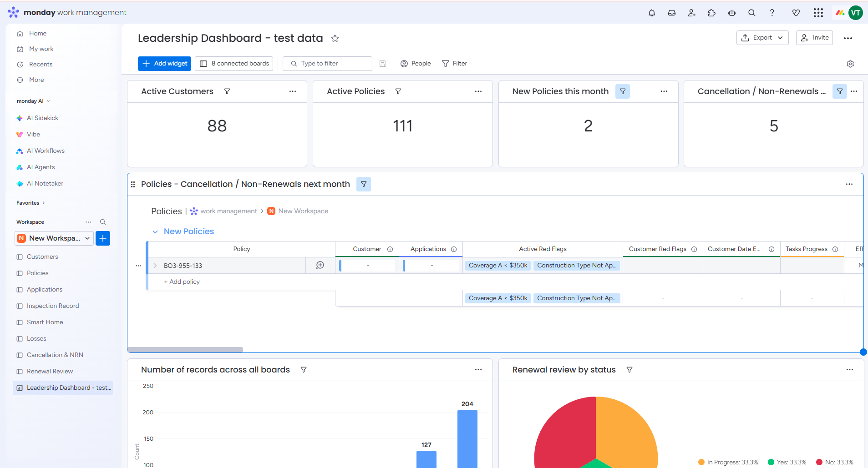Click the horizontal scrollbar of Policies widget
Image resolution: width=868 pixels, height=468 pixels.
[185, 350]
